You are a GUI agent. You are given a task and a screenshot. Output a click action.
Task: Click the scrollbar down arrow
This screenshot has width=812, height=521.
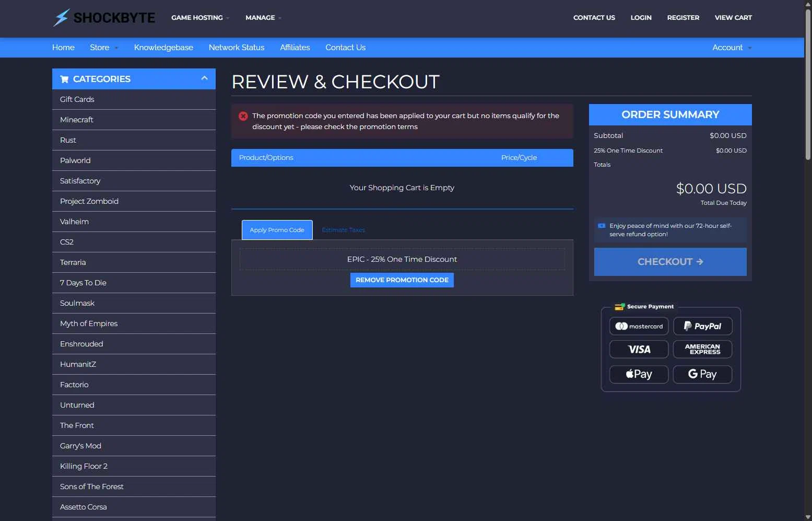tap(808, 517)
